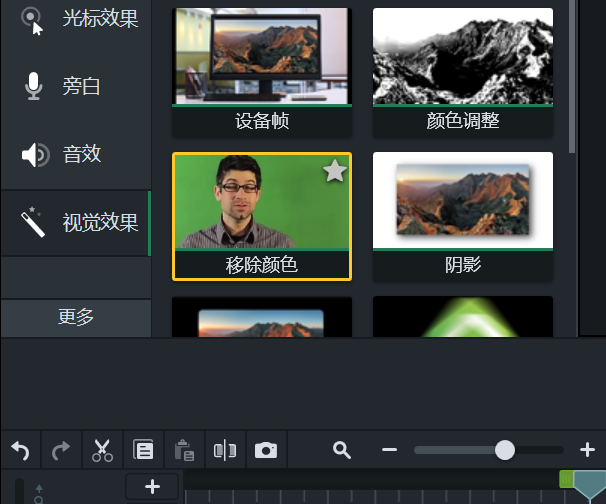Screen dimensions: 606x504
Task: Open the 光标效果 tab
Action: [x=76, y=19]
